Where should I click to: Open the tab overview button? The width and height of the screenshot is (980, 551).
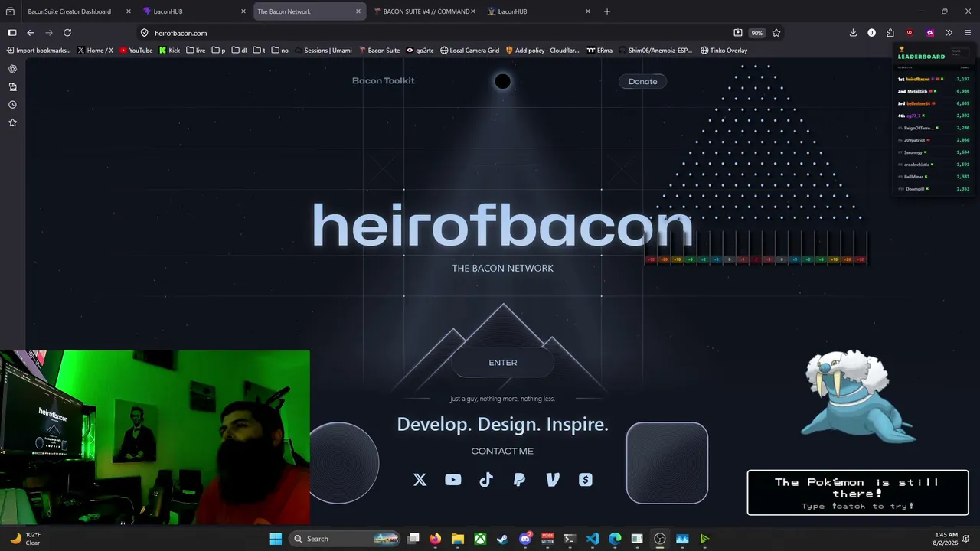(10, 11)
